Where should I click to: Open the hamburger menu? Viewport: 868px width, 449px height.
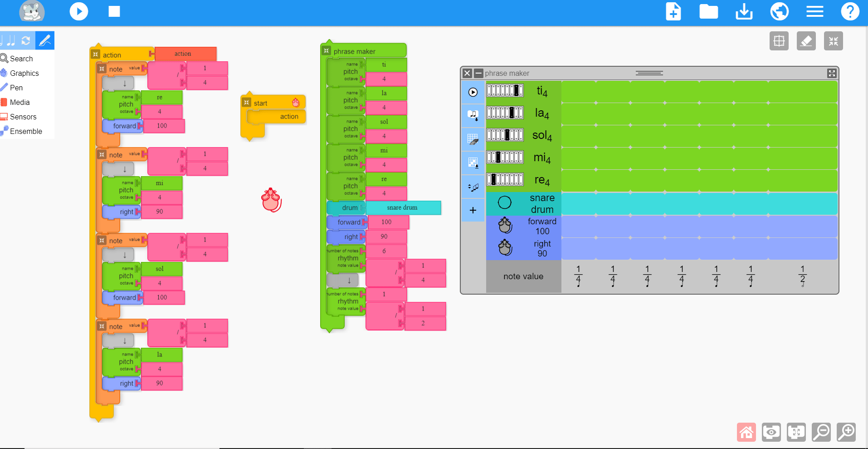[814, 11]
